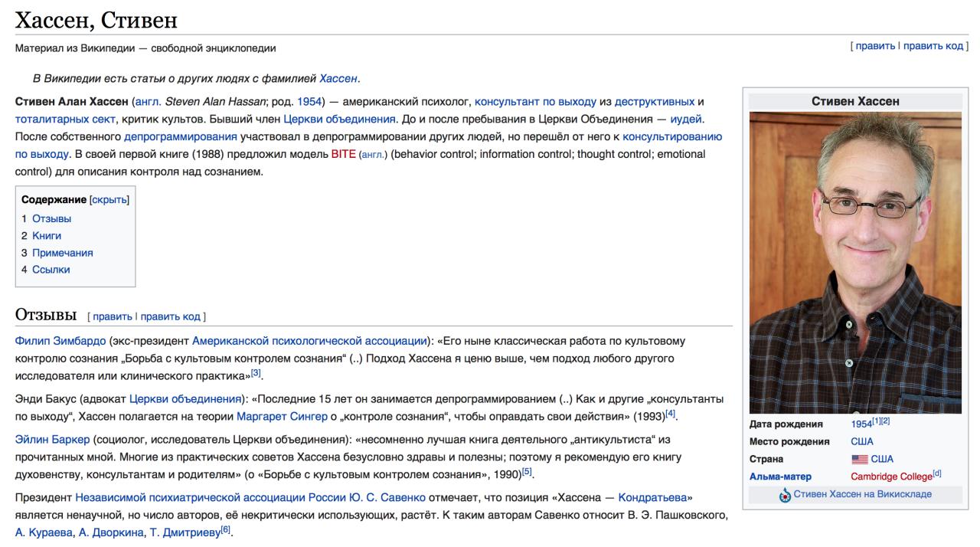Open депрограммирования link
Image resolution: width=980 pixels, height=547 pixels.
coord(181,136)
